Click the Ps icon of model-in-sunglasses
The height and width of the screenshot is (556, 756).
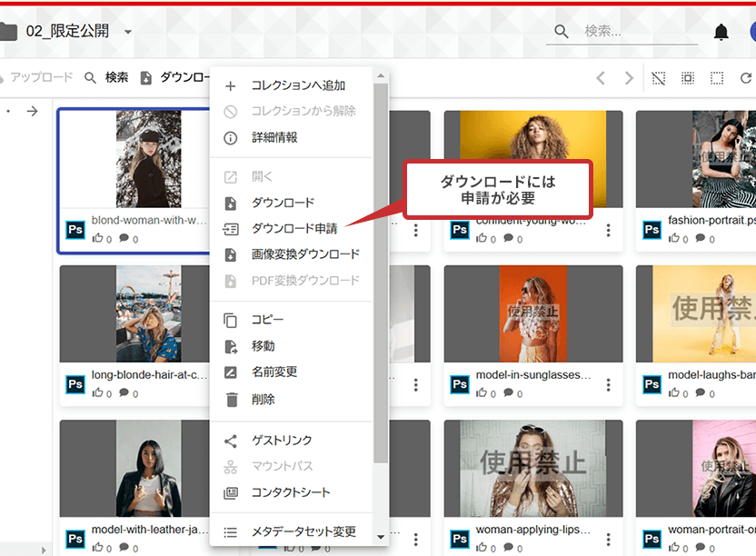point(460,384)
